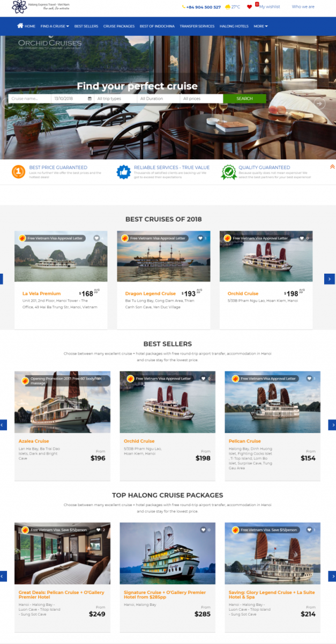
Task: Show previous Best Cruises of 2018 items
Action: click(1, 279)
